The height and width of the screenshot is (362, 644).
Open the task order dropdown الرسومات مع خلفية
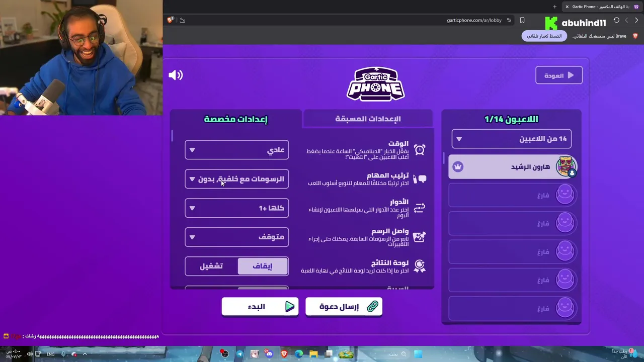[x=237, y=179]
